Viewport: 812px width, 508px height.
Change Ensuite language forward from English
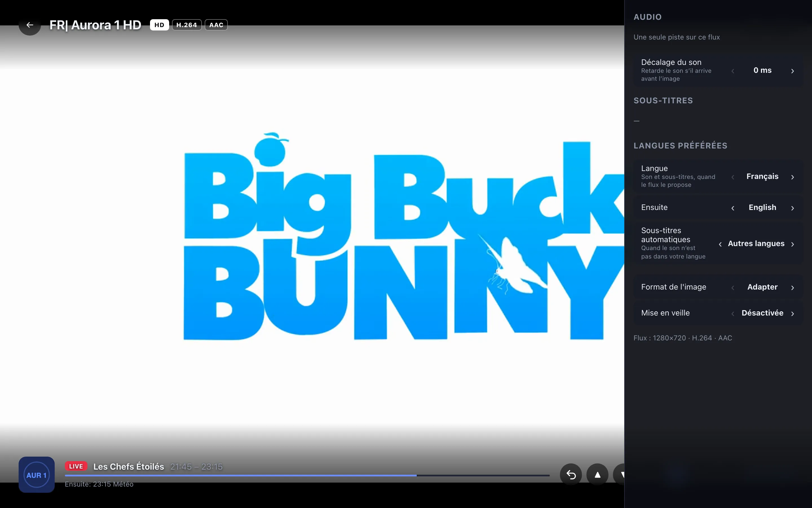point(793,208)
